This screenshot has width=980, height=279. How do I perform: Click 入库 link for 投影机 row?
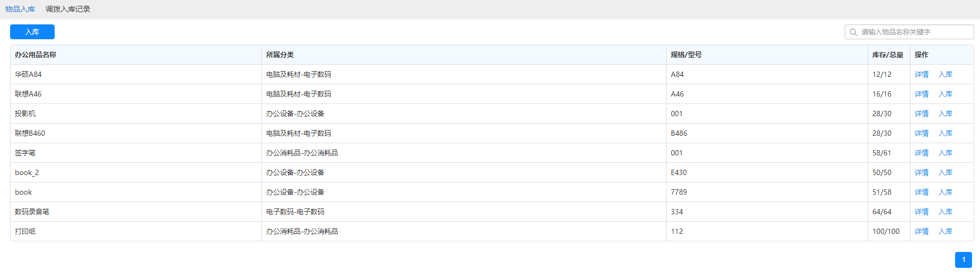click(946, 114)
